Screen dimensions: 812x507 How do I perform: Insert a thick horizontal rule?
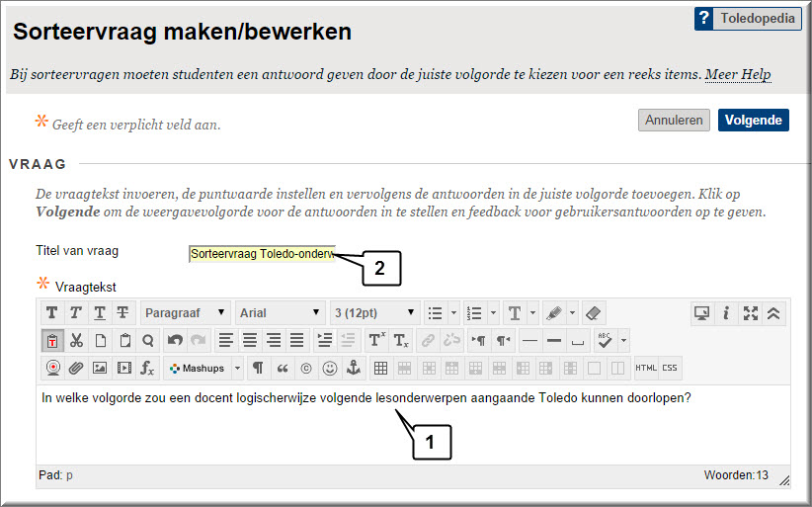tap(553, 341)
